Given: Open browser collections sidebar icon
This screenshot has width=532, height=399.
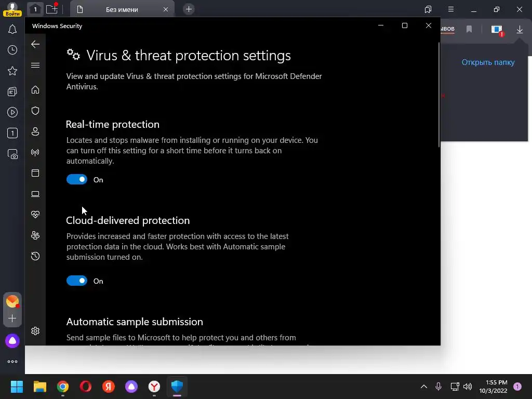Looking at the screenshot, I should click(x=12, y=91).
